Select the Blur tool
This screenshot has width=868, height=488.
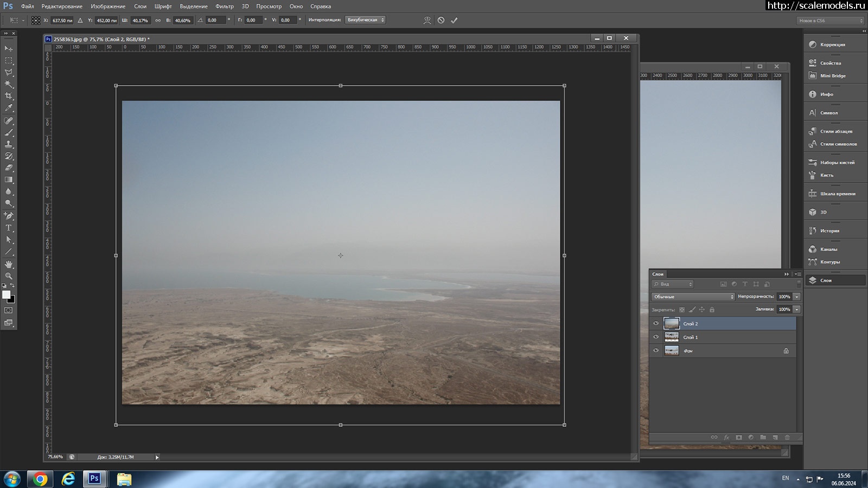coord(9,191)
